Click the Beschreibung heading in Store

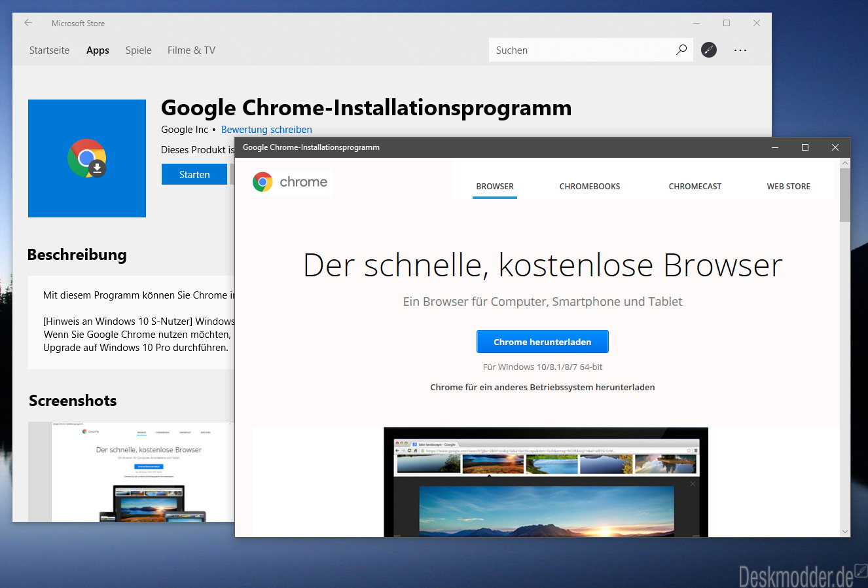coord(77,255)
